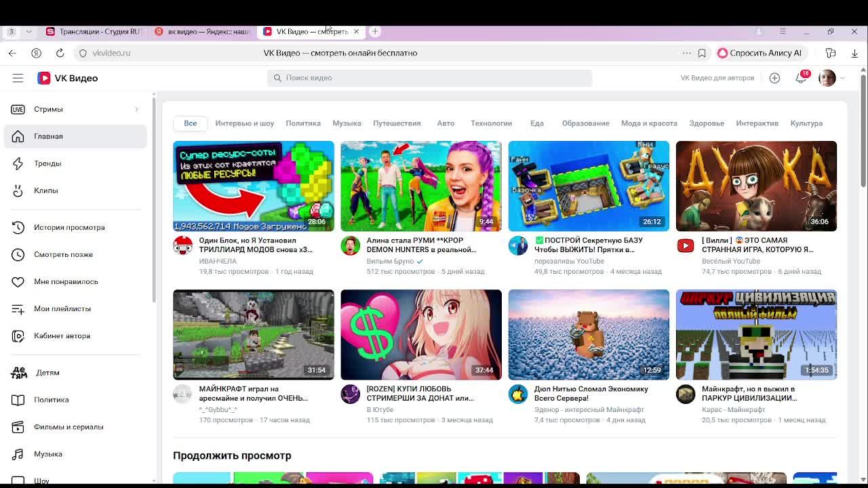The width and height of the screenshot is (868, 488).
Task: Open the address bar three-dots menu
Action: click(x=686, y=53)
